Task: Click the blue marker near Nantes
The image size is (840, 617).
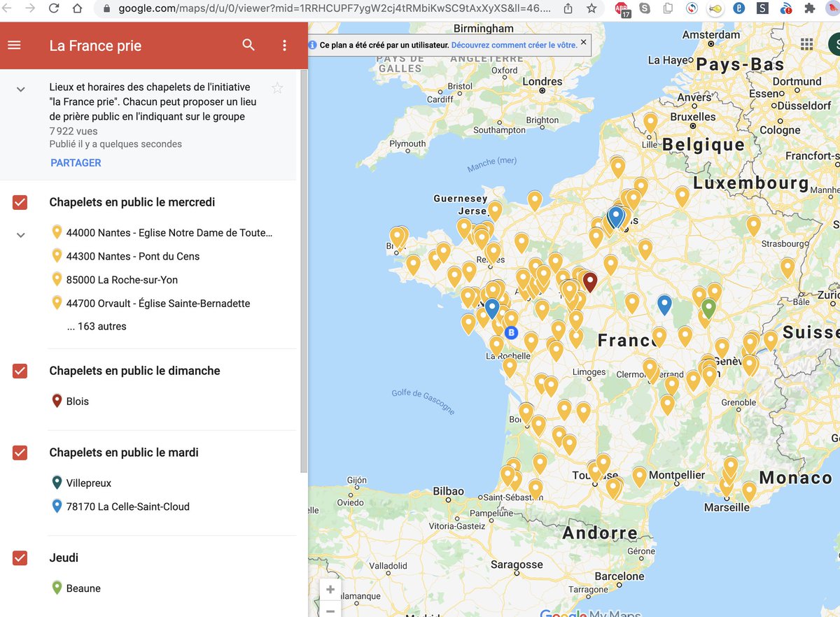Action: 492,308
